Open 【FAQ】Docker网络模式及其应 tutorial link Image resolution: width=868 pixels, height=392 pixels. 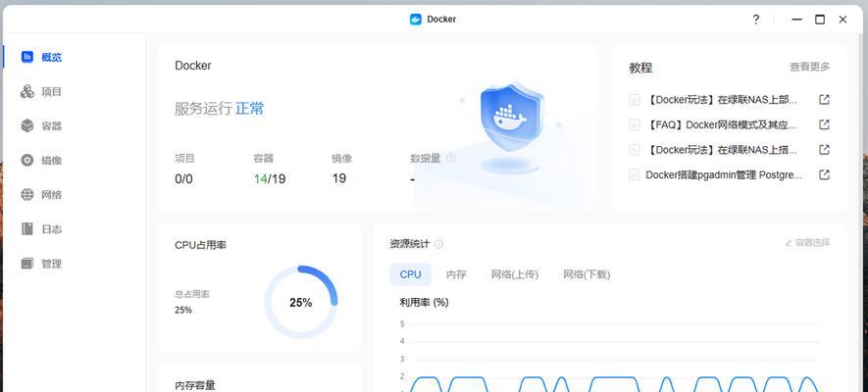click(x=721, y=125)
